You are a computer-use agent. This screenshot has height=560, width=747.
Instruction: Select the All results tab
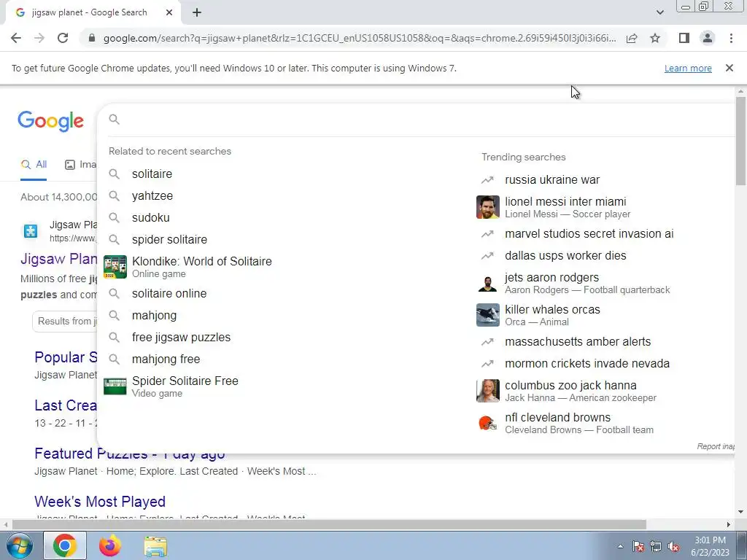(x=34, y=165)
